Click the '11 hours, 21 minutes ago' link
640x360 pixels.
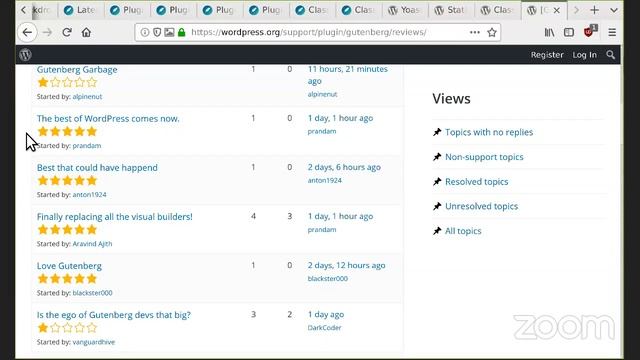[347, 75]
